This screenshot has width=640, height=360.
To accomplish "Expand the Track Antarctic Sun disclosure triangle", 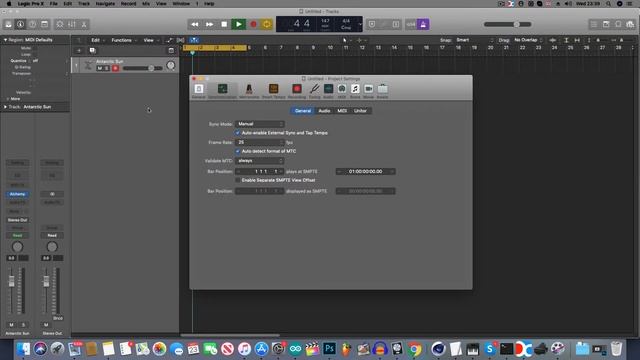I will pos(5,107).
